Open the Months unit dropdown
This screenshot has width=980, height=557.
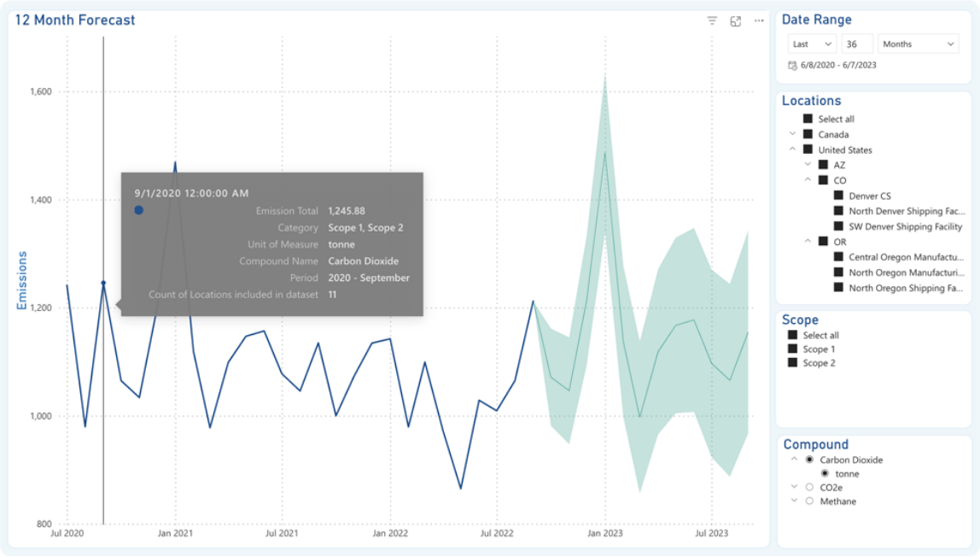tap(918, 44)
